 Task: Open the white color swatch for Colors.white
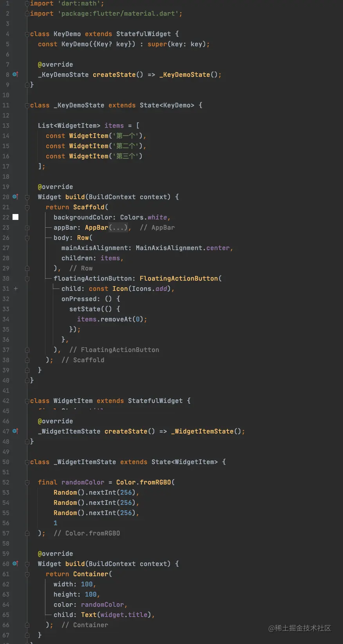point(16,217)
